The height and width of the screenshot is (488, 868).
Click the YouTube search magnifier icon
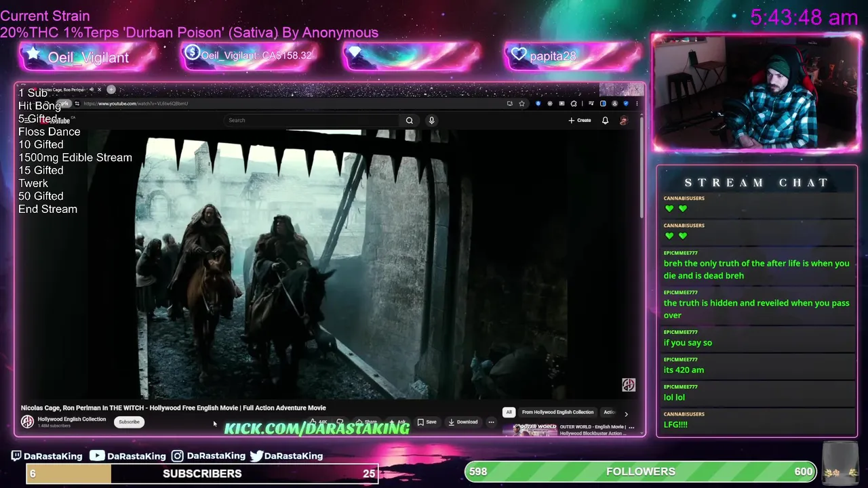(410, 121)
